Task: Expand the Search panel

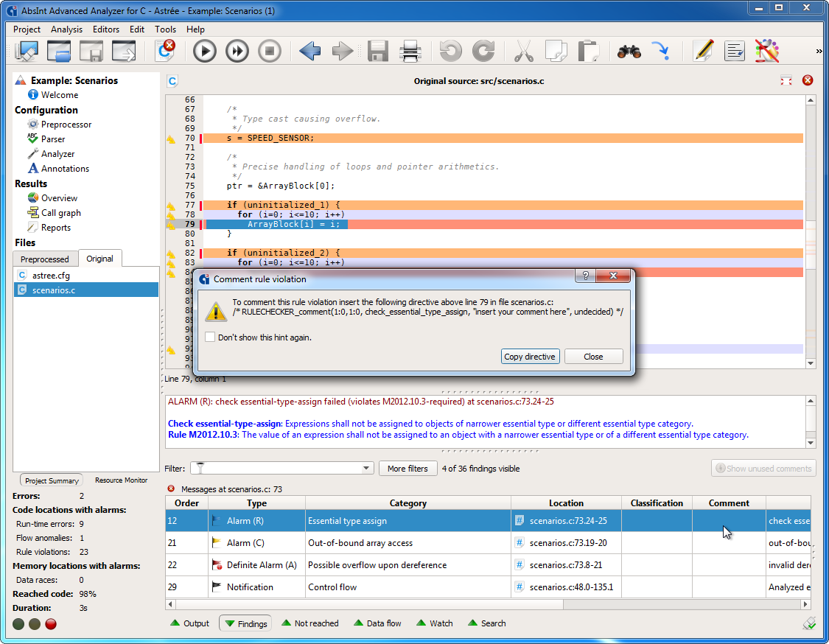Action: click(486, 623)
